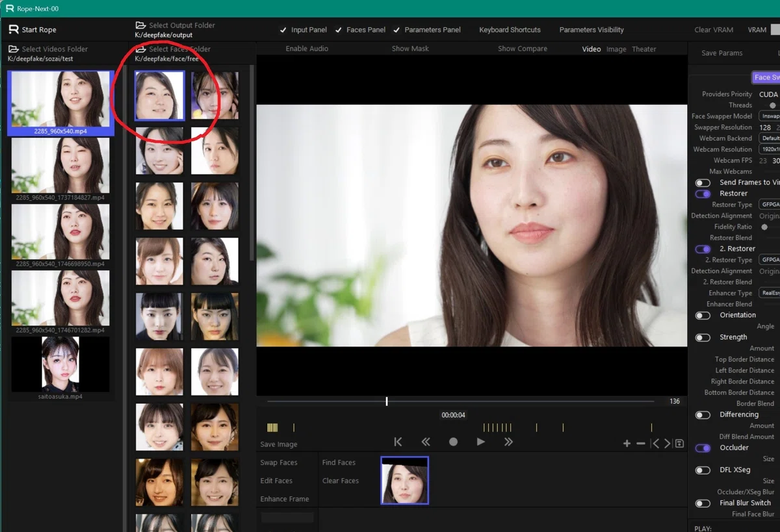The height and width of the screenshot is (532, 780).
Task: Click the Select Output Folder icon
Action: (x=140, y=25)
